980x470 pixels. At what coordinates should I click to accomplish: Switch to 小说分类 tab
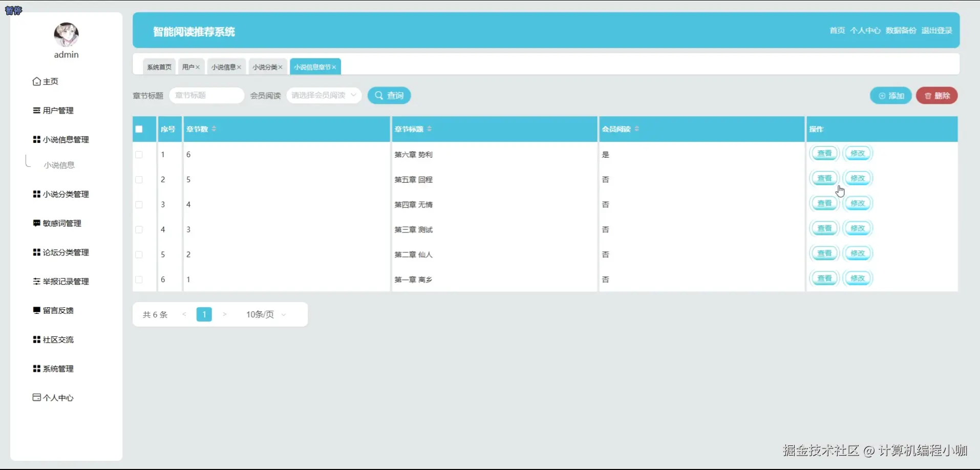(x=265, y=67)
